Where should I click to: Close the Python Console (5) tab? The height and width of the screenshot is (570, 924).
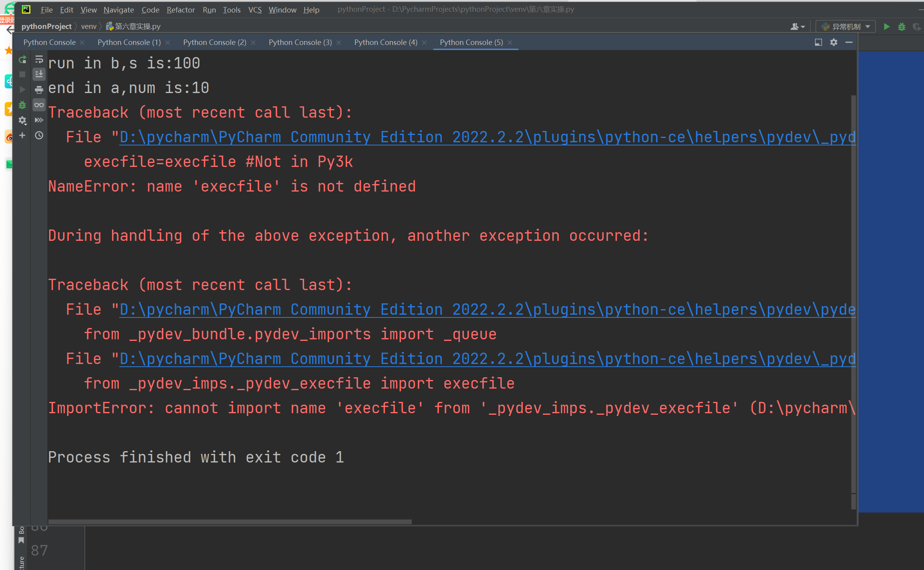[x=510, y=43]
